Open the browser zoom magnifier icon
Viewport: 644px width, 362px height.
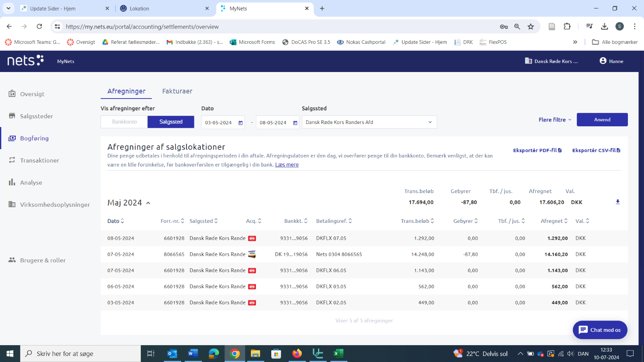517,27
